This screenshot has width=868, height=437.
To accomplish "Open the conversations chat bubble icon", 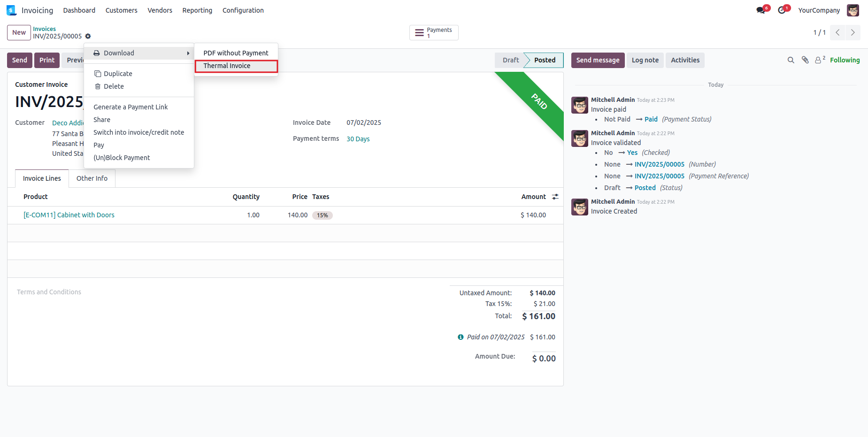I will tap(760, 10).
